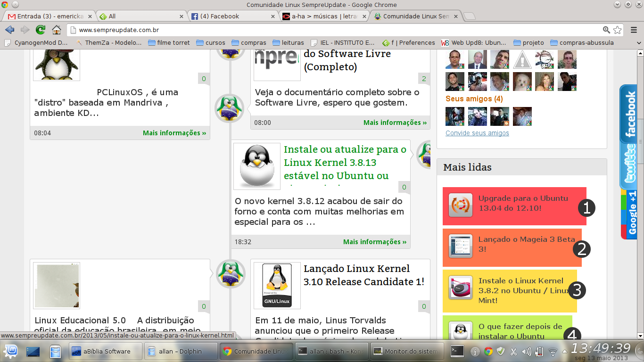Image resolution: width=644 pixels, height=362 pixels.
Task: Open the volume speaker icon in the tray
Action: tap(527, 352)
